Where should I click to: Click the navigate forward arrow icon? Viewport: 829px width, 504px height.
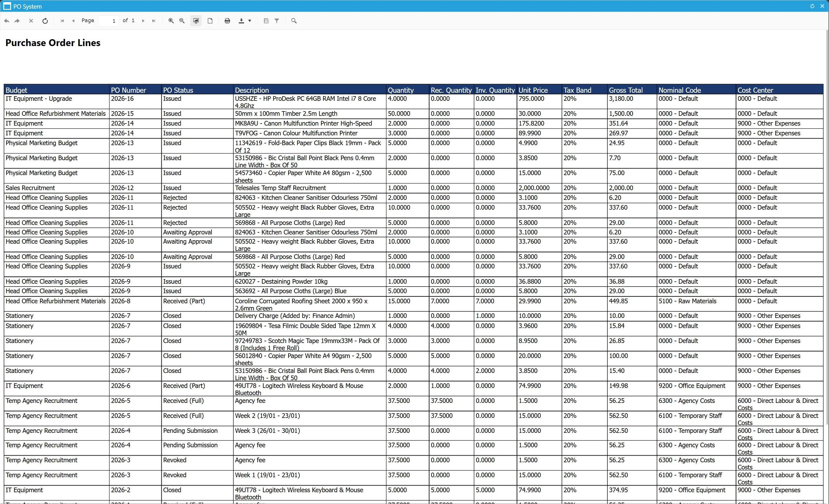[x=17, y=21]
